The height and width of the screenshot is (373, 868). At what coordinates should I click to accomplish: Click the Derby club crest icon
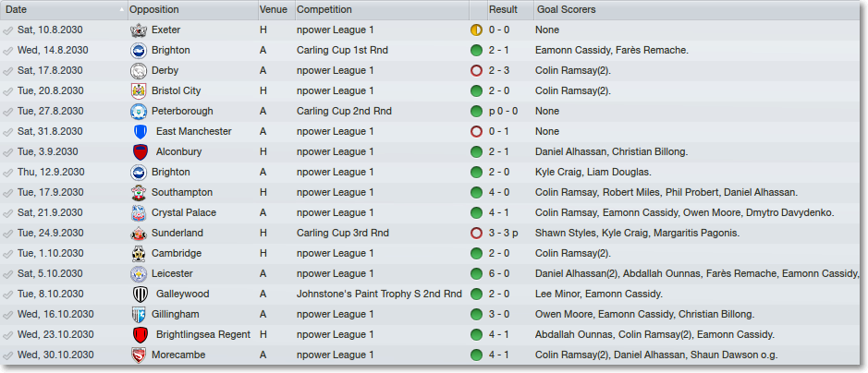[x=139, y=71]
